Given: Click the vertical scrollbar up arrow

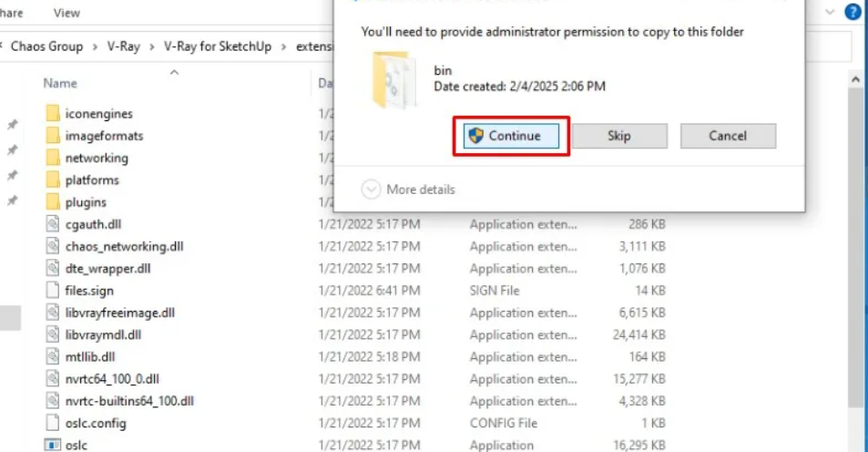Looking at the screenshot, I should point(855,80).
